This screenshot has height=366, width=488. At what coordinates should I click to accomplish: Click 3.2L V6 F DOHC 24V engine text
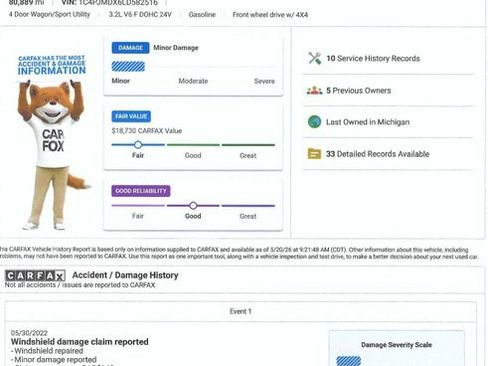(x=140, y=15)
